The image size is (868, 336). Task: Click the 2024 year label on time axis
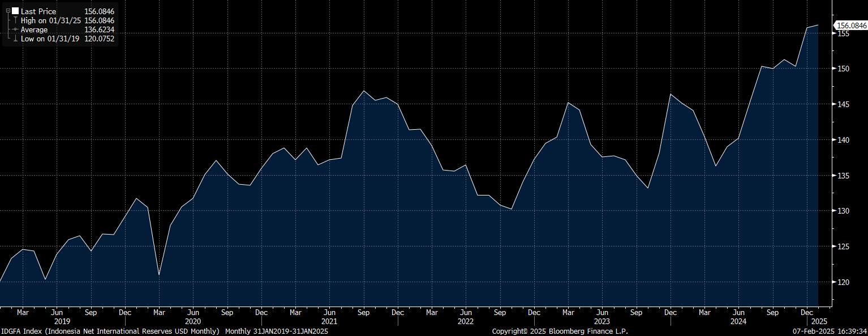point(738,321)
